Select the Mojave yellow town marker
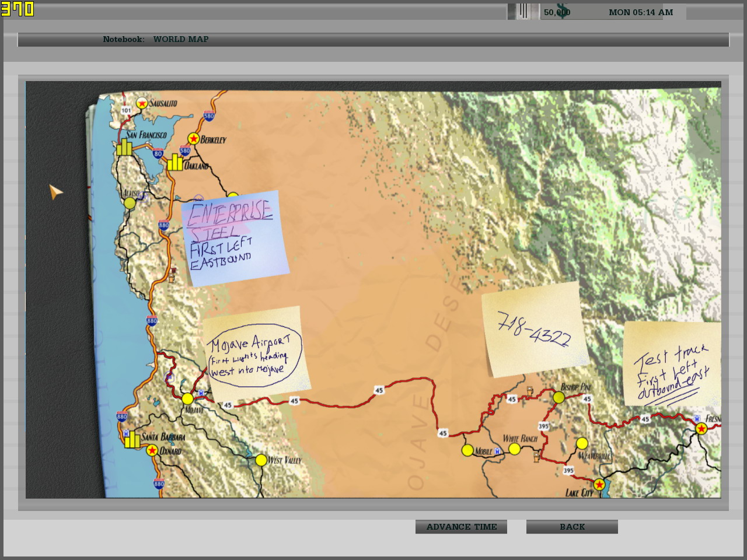This screenshot has width=747, height=560. click(x=187, y=398)
